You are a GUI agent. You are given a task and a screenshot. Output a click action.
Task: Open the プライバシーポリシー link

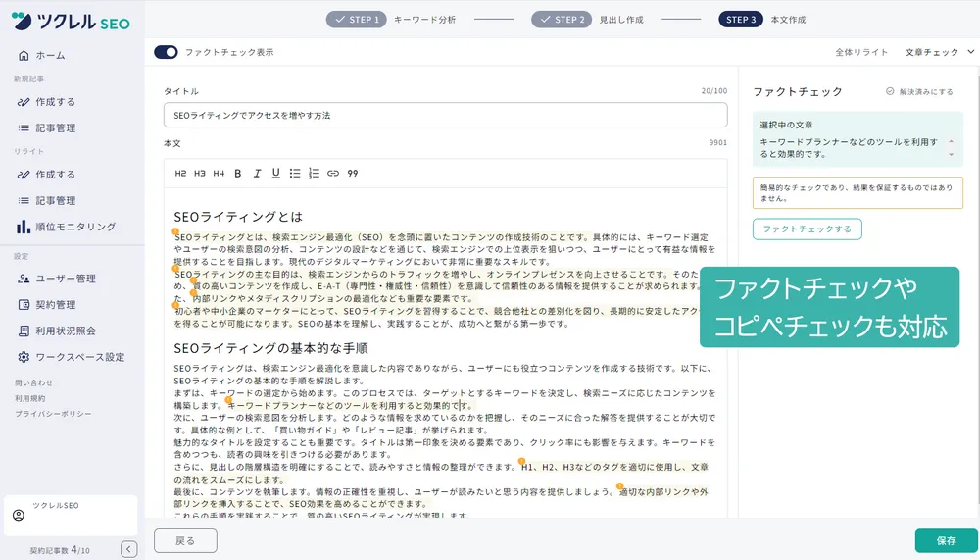pos(53,414)
